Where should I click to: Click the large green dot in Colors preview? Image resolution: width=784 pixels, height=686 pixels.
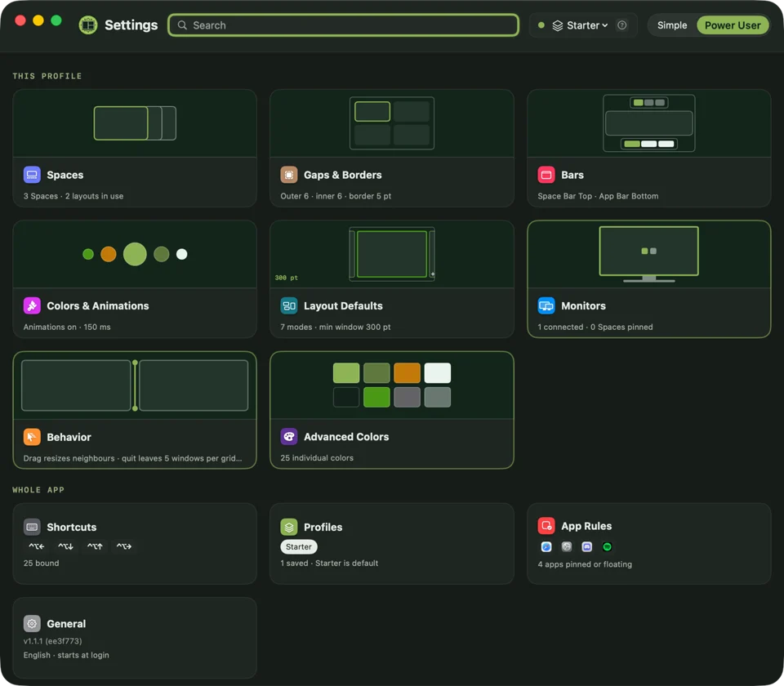pyautogui.click(x=135, y=254)
